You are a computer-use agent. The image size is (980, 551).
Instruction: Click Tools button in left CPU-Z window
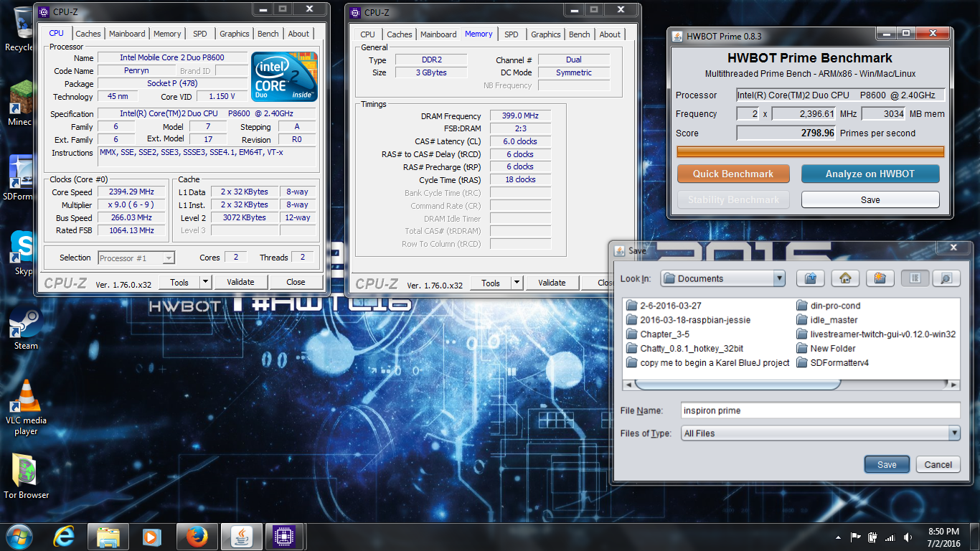[x=179, y=282]
